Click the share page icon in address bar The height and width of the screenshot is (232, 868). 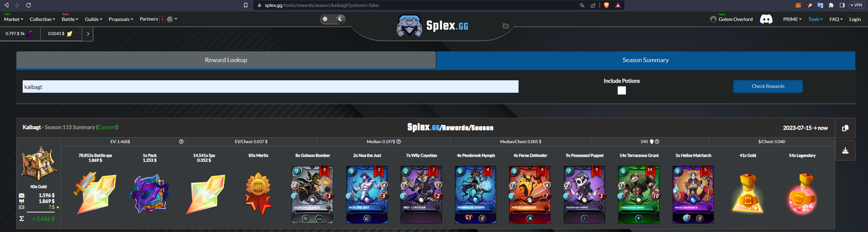(593, 5)
